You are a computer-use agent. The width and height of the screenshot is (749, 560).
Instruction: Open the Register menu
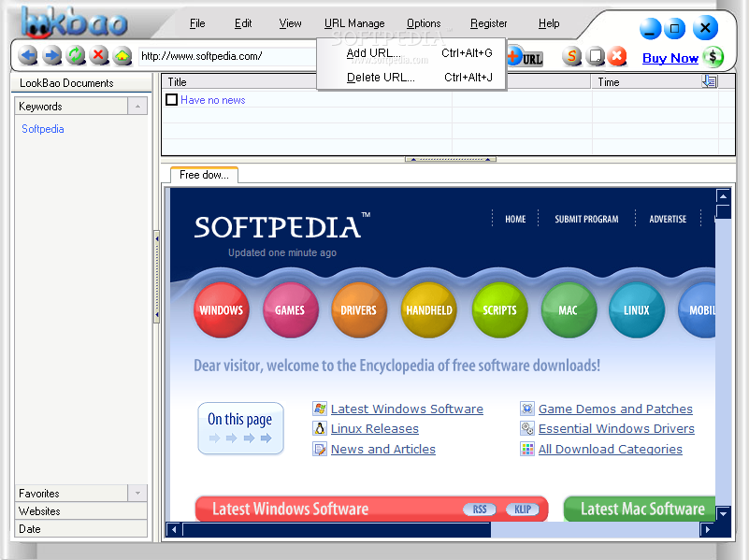point(489,23)
